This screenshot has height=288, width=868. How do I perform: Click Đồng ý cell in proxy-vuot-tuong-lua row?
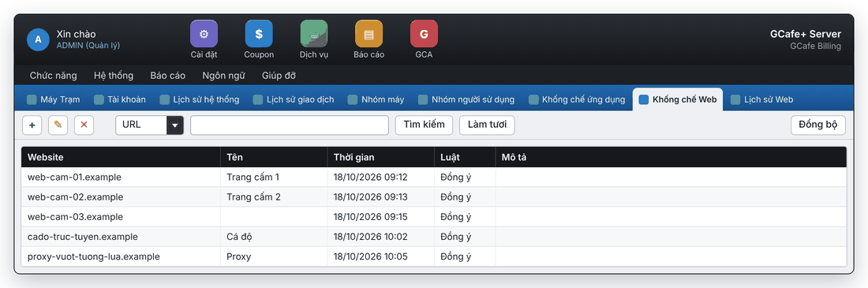point(465,257)
